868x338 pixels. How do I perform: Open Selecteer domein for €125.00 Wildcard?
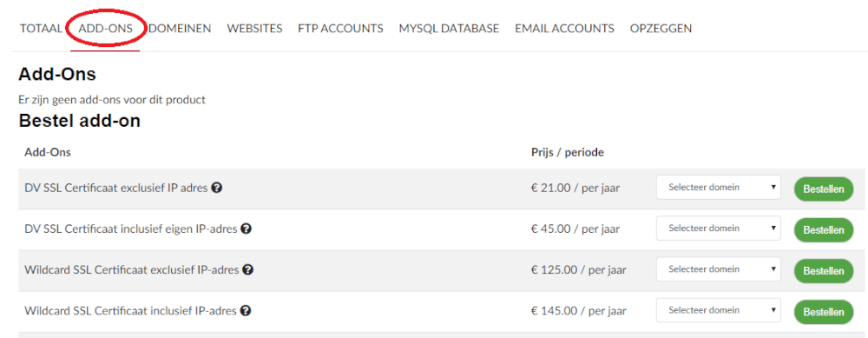[x=719, y=269]
